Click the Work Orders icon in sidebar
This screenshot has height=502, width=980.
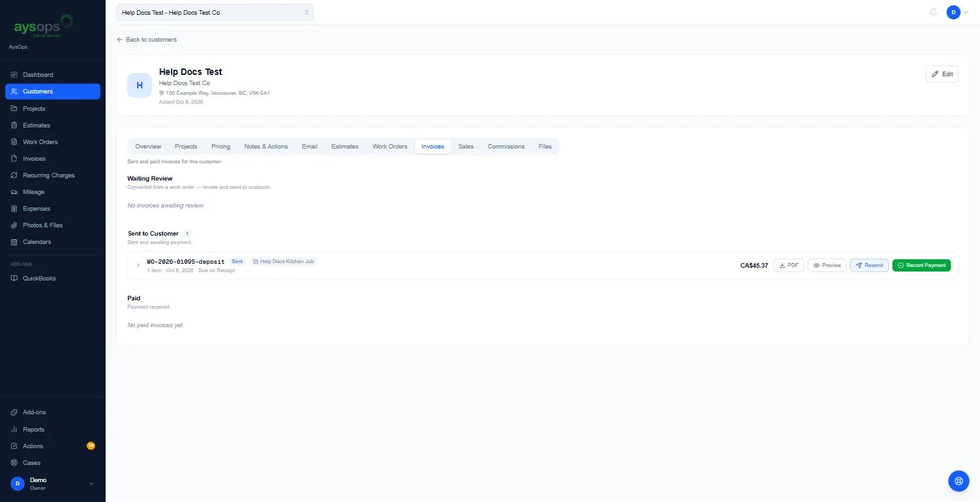click(14, 142)
